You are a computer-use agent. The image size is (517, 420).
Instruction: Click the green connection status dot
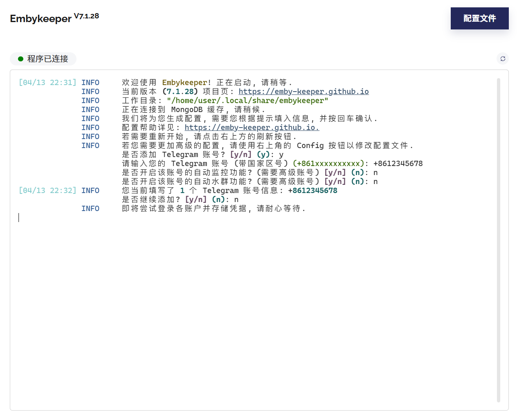point(20,59)
